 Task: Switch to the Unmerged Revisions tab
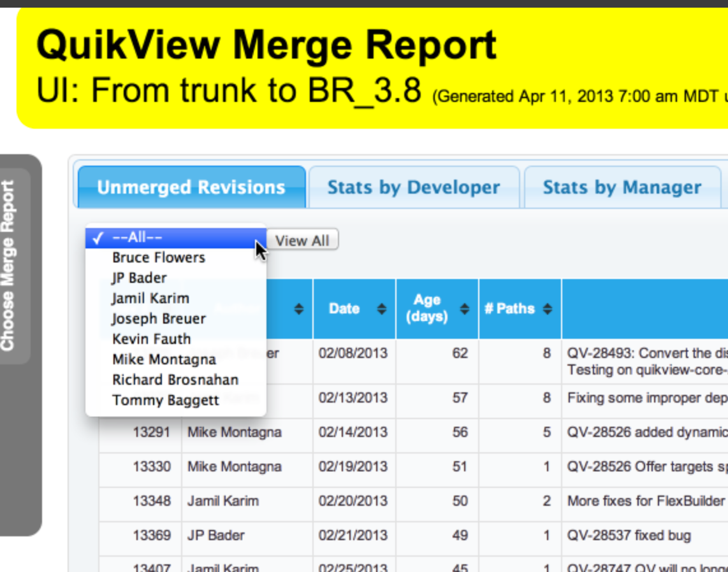[x=191, y=187]
